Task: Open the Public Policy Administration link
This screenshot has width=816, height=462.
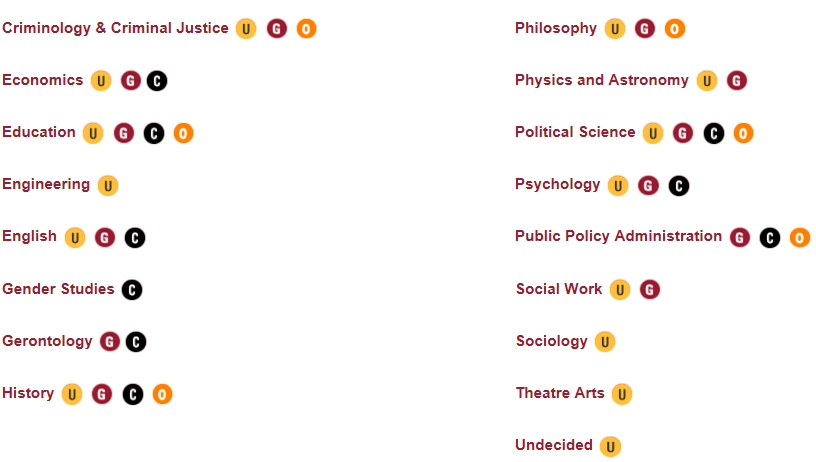Action: coord(618,236)
